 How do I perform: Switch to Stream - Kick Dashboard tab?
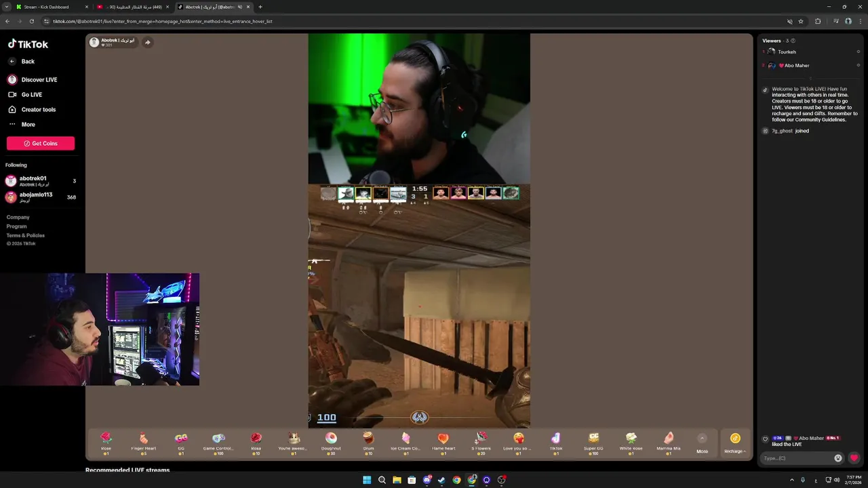(51, 7)
